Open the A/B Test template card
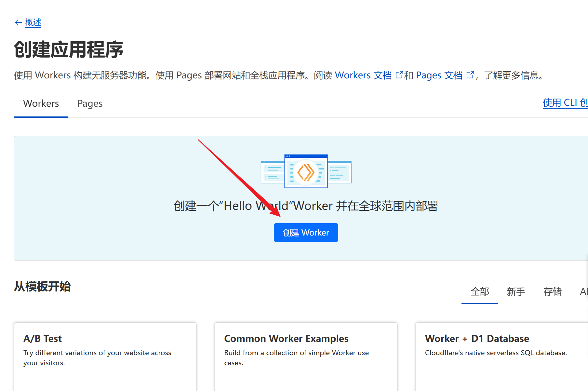Image resolution: width=588 pixels, height=391 pixels. point(105,355)
